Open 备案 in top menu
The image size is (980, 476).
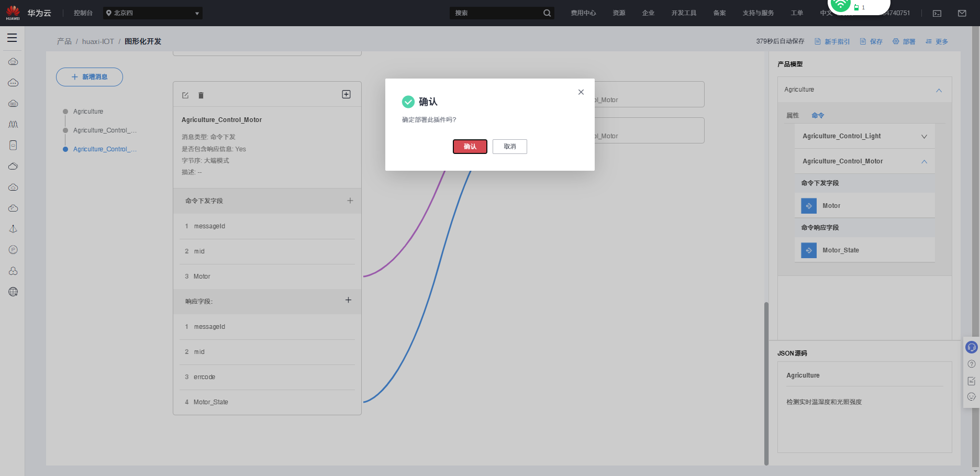click(x=719, y=13)
